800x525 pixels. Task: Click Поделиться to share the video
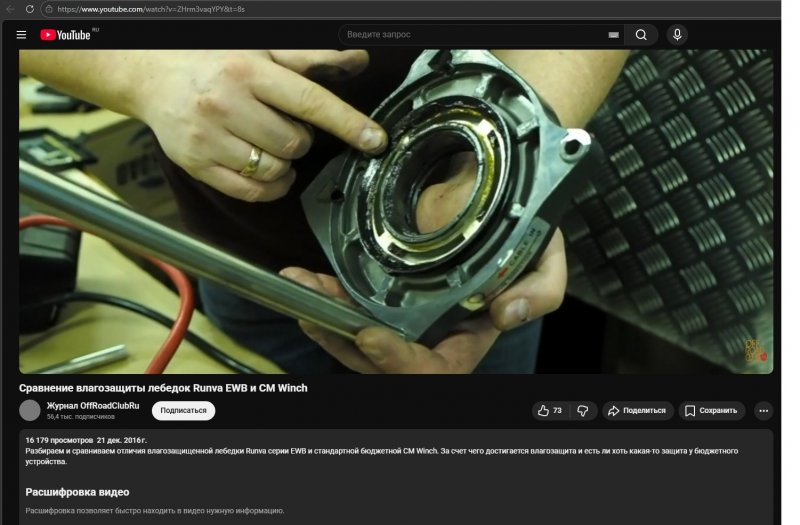click(x=637, y=410)
